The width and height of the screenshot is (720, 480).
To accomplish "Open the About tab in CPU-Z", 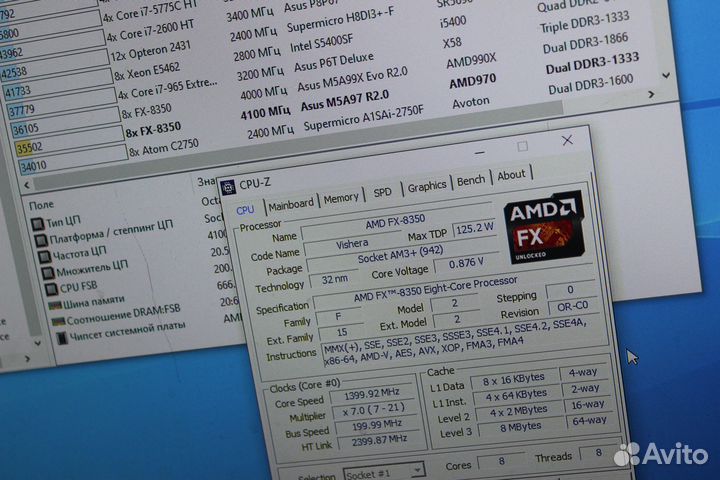I will [511, 175].
